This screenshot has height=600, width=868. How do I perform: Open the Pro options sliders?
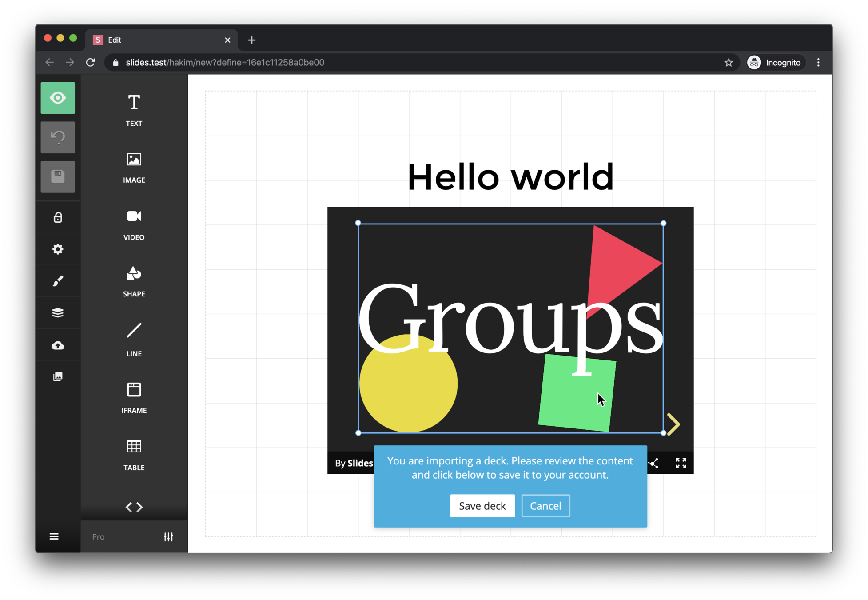[x=168, y=536]
